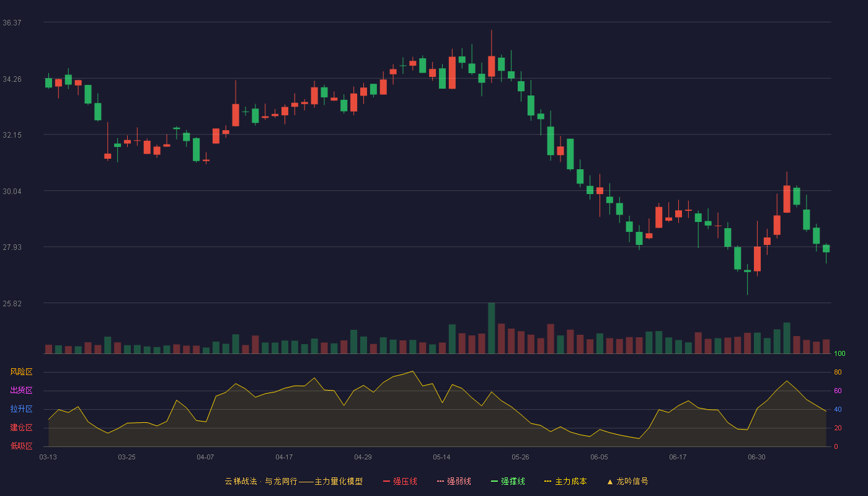868x496 pixels.
Task: Click the 拉升区 zone label
Action: click(21, 409)
